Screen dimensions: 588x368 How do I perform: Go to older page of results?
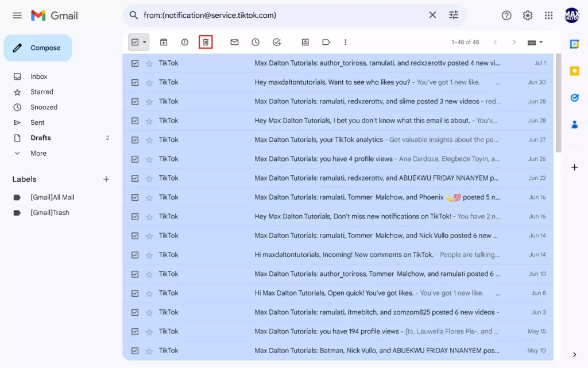point(514,42)
